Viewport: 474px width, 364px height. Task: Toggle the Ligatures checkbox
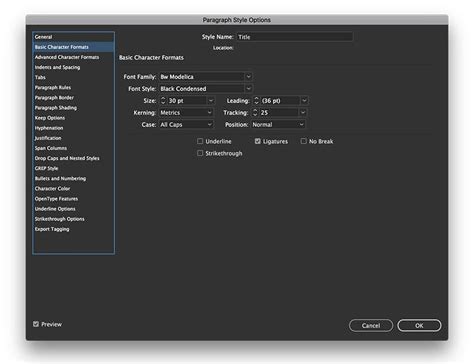[x=258, y=141]
